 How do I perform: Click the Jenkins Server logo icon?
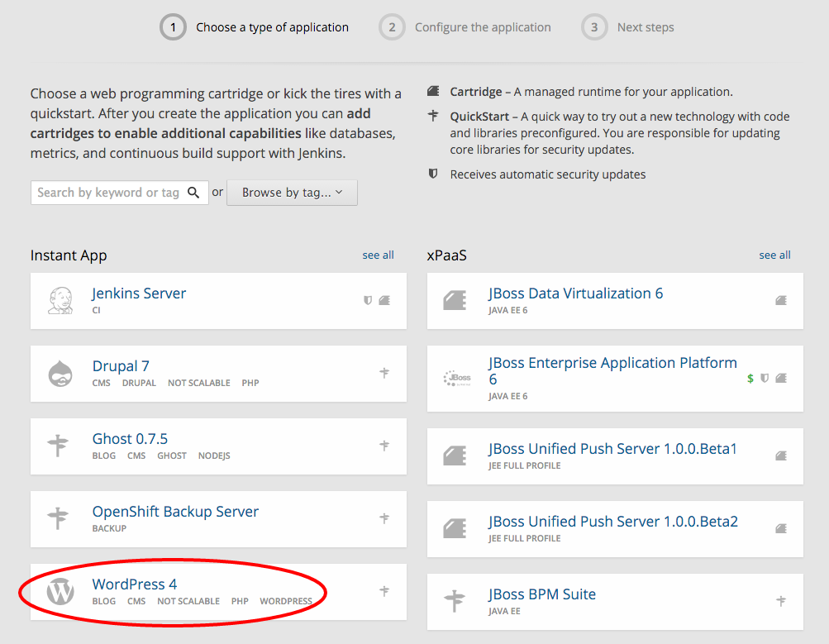click(x=60, y=301)
